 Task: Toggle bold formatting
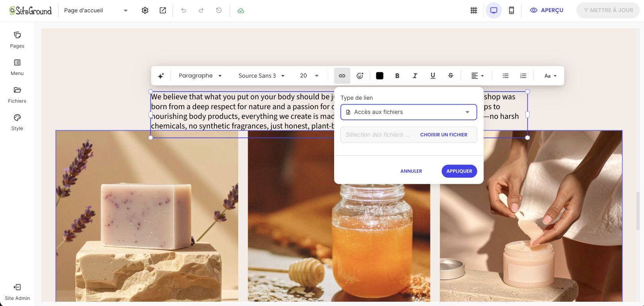pos(397,76)
